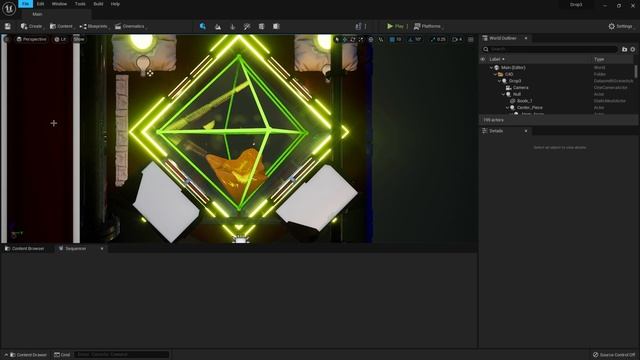Viewport: 640px width, 360px height.
Task: Collapse the Null actor in outliner
Action: 503,94
